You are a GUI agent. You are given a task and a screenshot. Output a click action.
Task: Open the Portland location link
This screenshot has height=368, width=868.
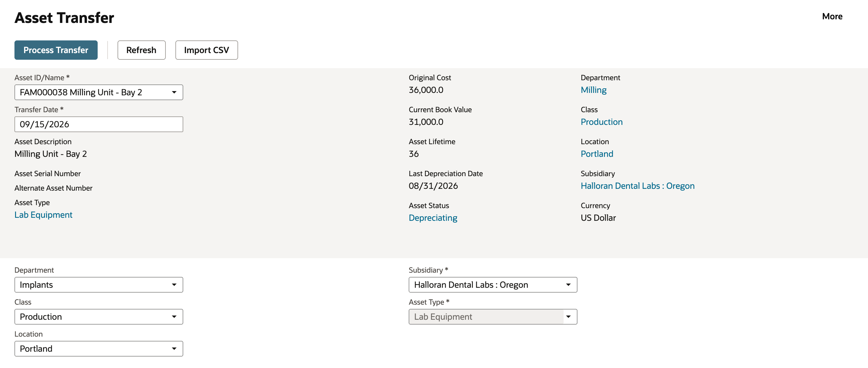pyautogui.click(x=597, y=154)
